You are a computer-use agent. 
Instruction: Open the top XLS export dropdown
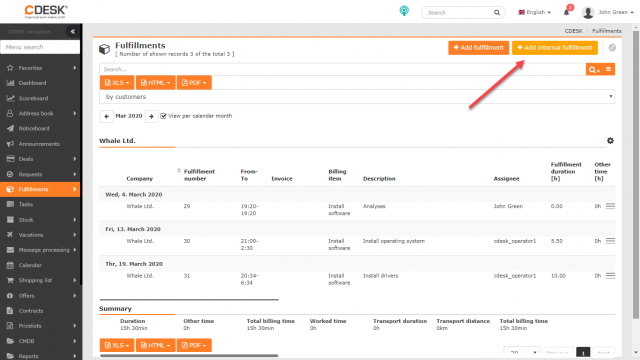point(117,82)
